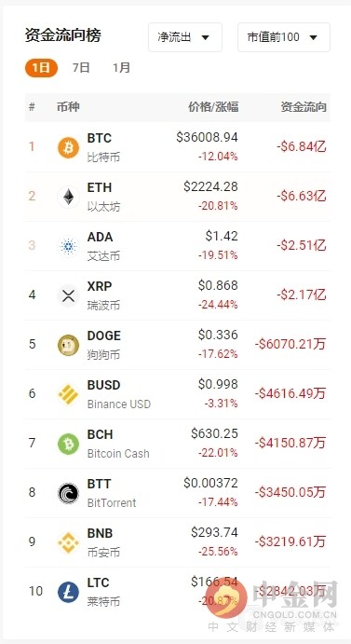Click the Bitcoin BTC coin icon
The image size is (351, 644).
[68, 148]
